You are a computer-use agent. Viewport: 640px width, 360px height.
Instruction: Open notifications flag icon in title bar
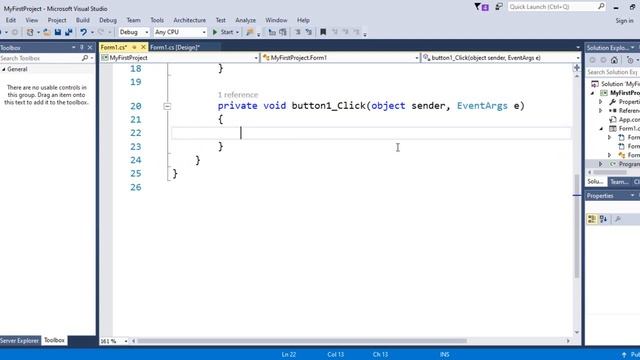pos(481,7)
